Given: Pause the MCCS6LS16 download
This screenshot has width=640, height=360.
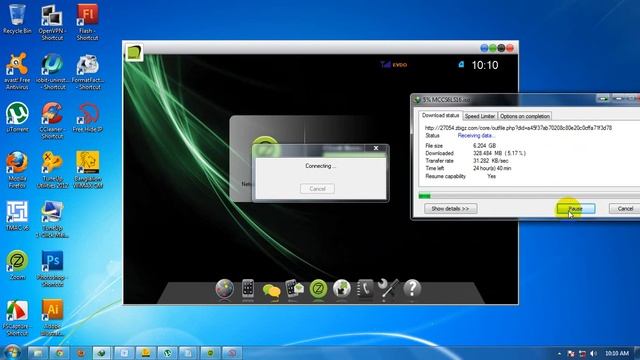Looking at the screenshot, I should click(576, 209).
